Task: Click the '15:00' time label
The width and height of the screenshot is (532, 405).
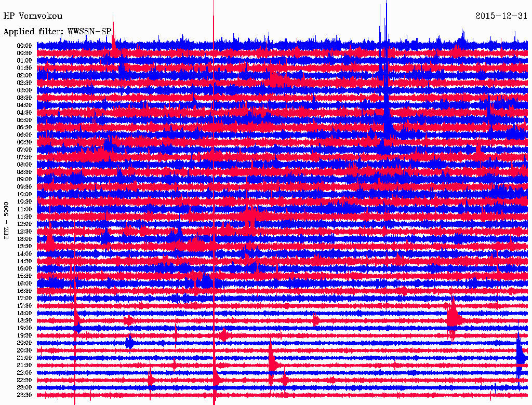Action: point(24,269)
